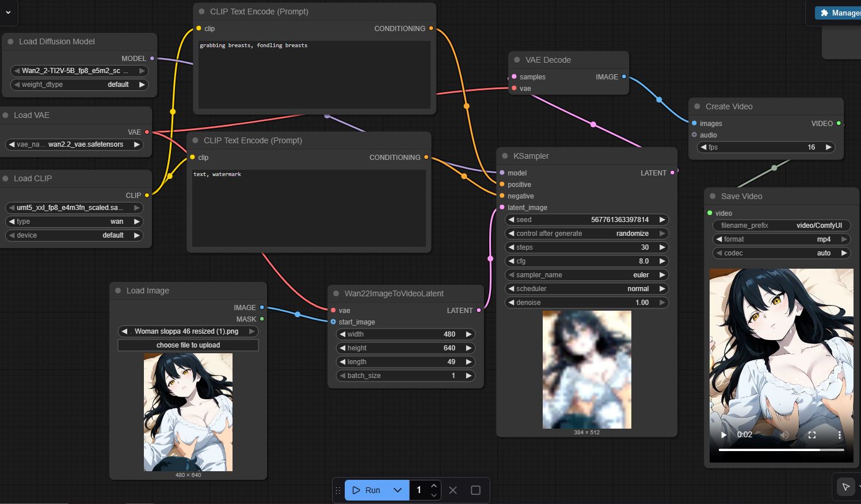Open the vae_name wan2.2_vae.safetensors dropdown

pos(74,144)
